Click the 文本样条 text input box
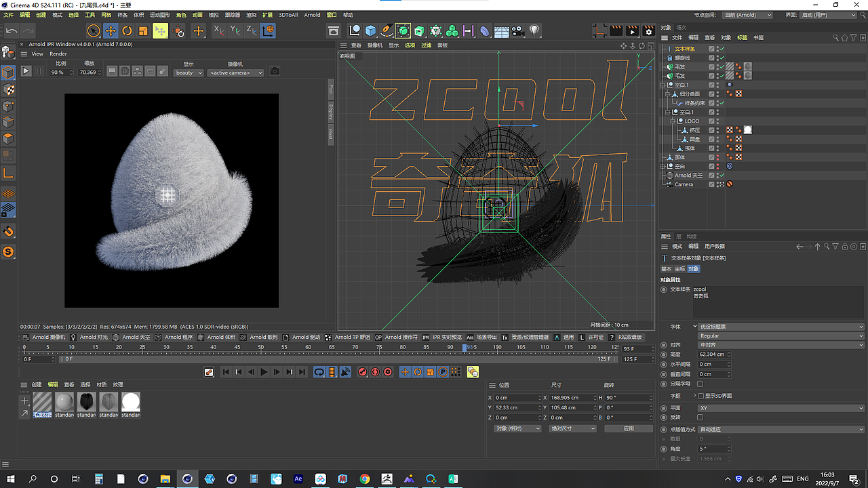Viewport: 868px width, 488px height. pos(778,302)
